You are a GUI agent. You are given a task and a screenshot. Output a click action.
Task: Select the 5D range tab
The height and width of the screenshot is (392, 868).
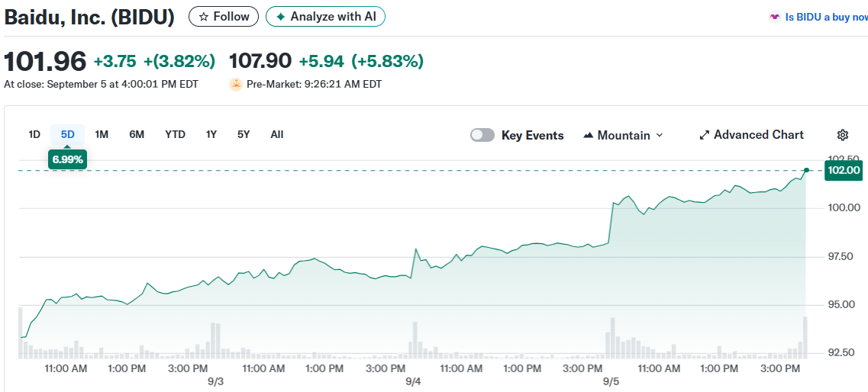tap(67, 134)
